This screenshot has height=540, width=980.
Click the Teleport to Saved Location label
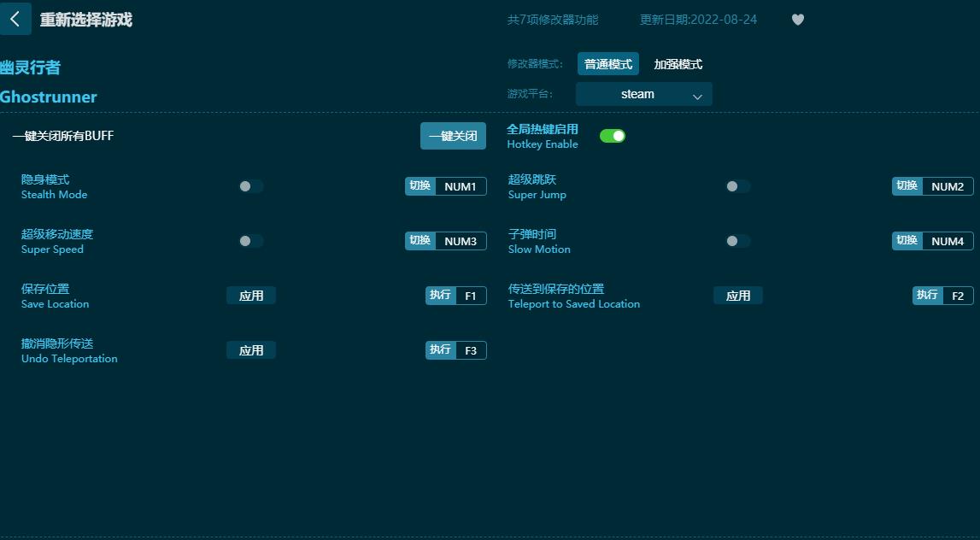(x=574, y=304)
